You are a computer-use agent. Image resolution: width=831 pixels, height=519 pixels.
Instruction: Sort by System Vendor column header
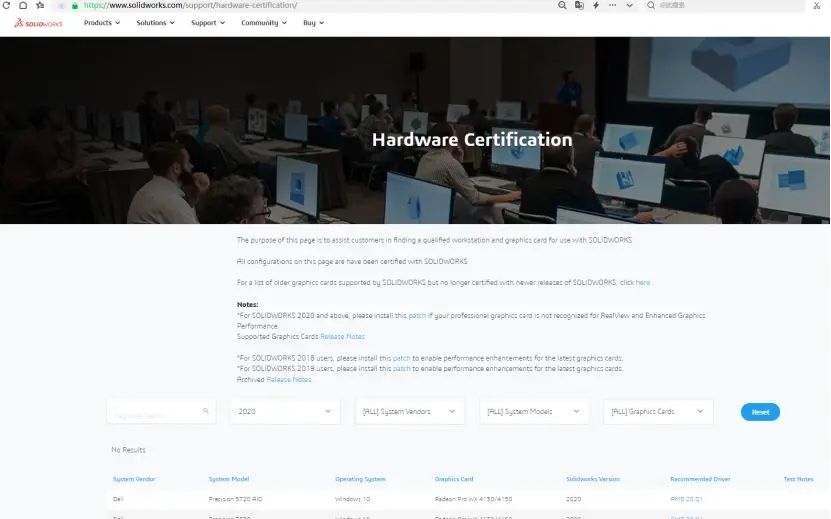coord(134,479)
